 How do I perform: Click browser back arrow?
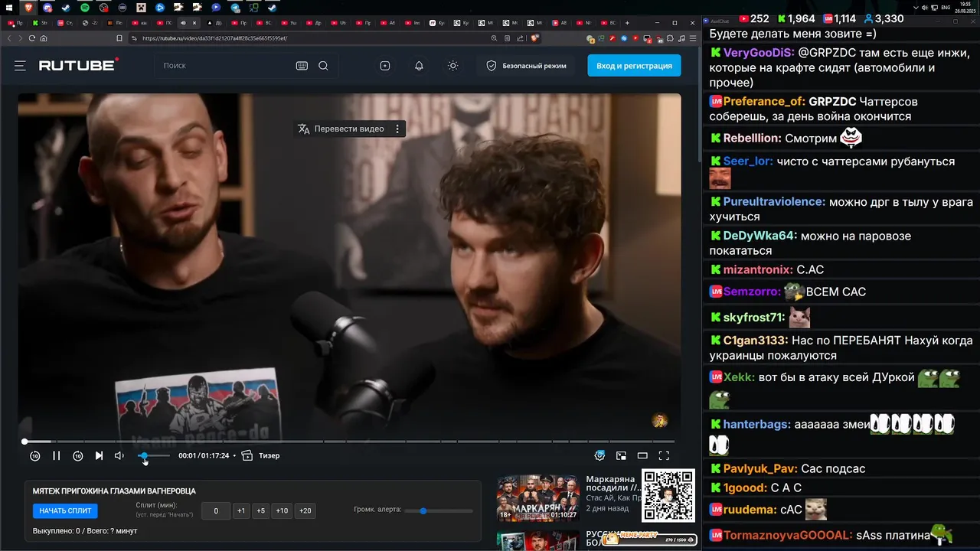[x=10, y=38]
